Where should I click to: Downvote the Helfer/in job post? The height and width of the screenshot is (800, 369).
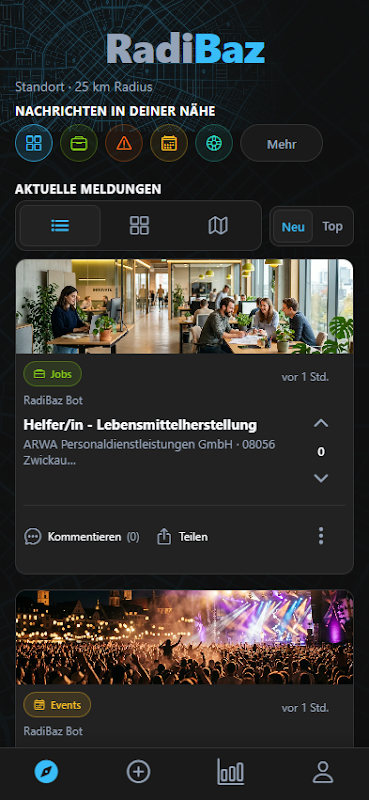[321, 478]
